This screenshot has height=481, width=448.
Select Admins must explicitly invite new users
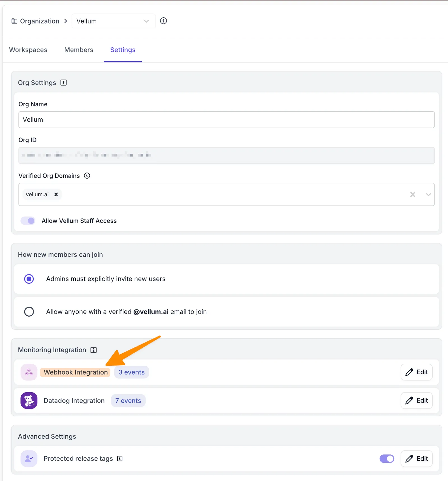(29, 279)
